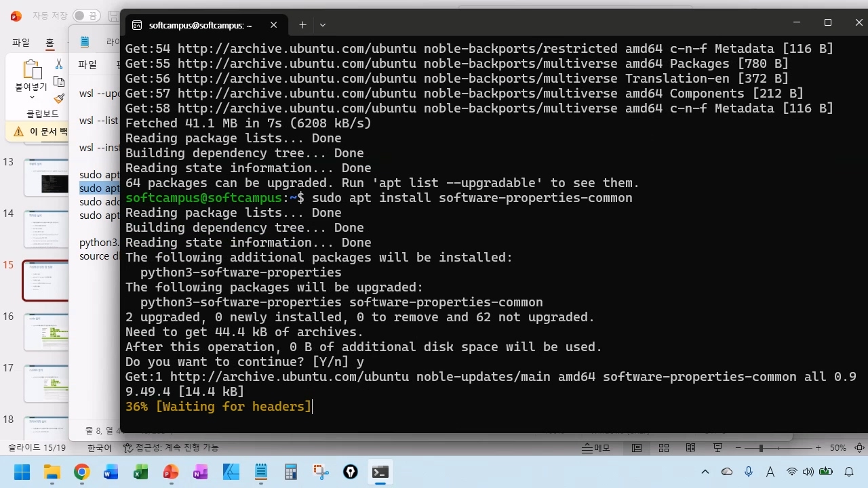Expand the terminal new-tab profile dropdown

click(323, 25)
